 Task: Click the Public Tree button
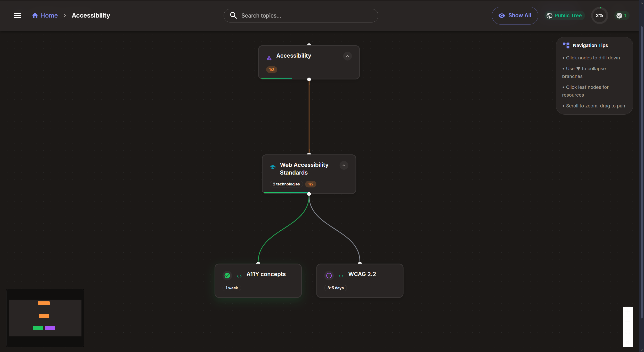[564, 15]
